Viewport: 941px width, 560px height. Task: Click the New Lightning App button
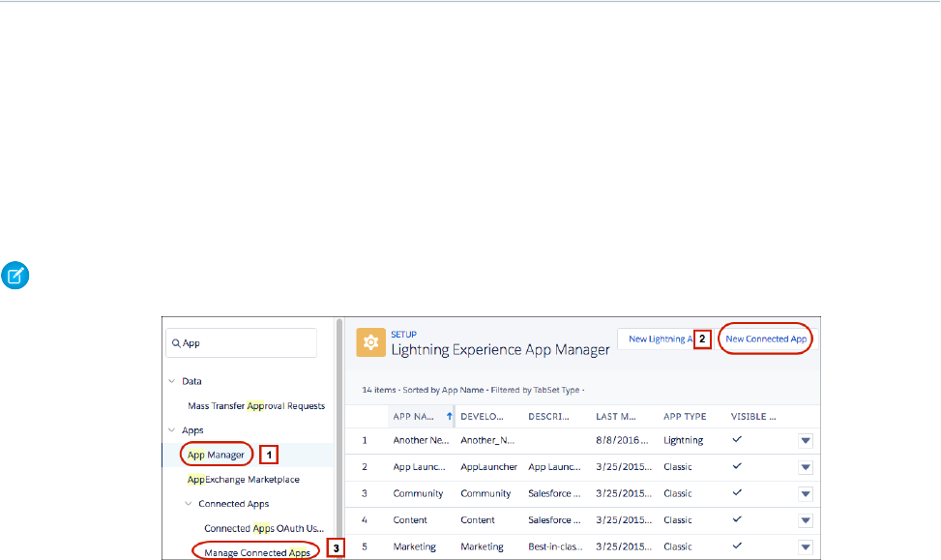(x=661, y=339)
